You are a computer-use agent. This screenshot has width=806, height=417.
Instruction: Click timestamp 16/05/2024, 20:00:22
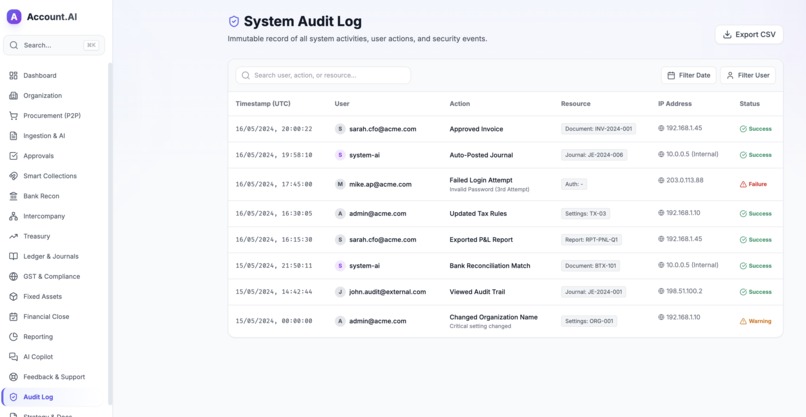pyautogui.click(x=273, y=129)
